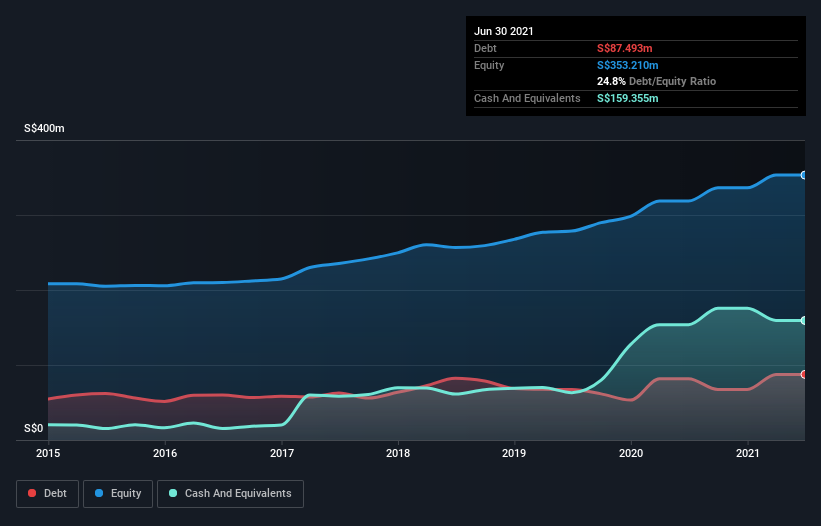Screen dimensions: 821x526
Task: Click the S$400m y-axis label
Action: click(45, 128)
